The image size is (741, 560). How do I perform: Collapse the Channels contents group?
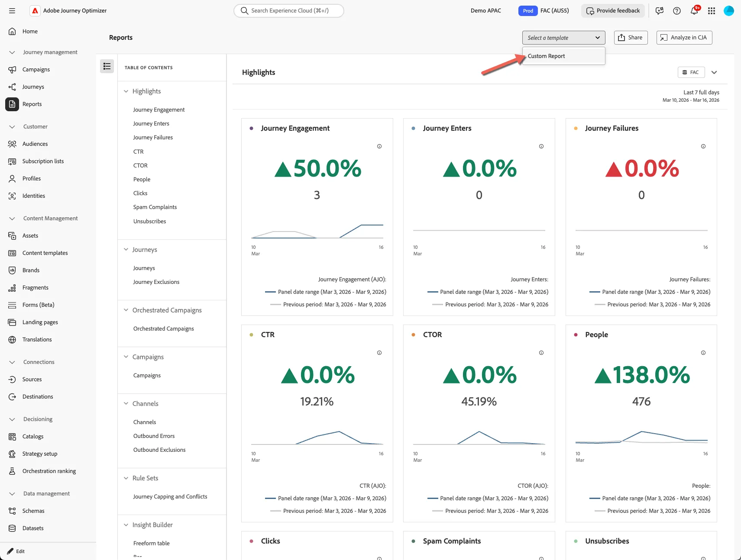pyautogui.click(x=126, y=404)
